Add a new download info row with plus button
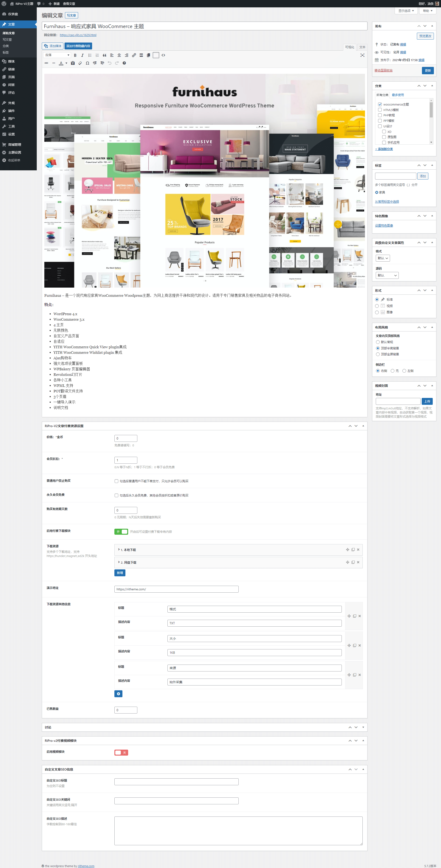Image resolution: width=441 pixels, height=868 pixels. 119,694
